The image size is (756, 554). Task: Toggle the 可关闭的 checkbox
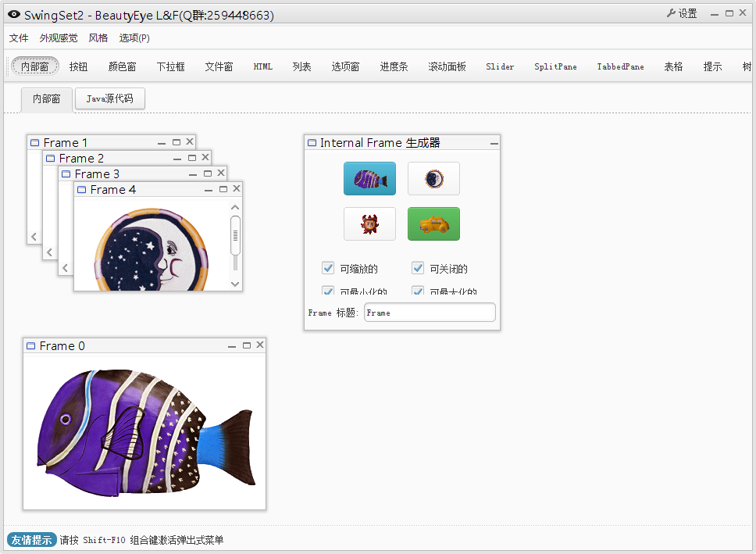(x=418, y=269)
